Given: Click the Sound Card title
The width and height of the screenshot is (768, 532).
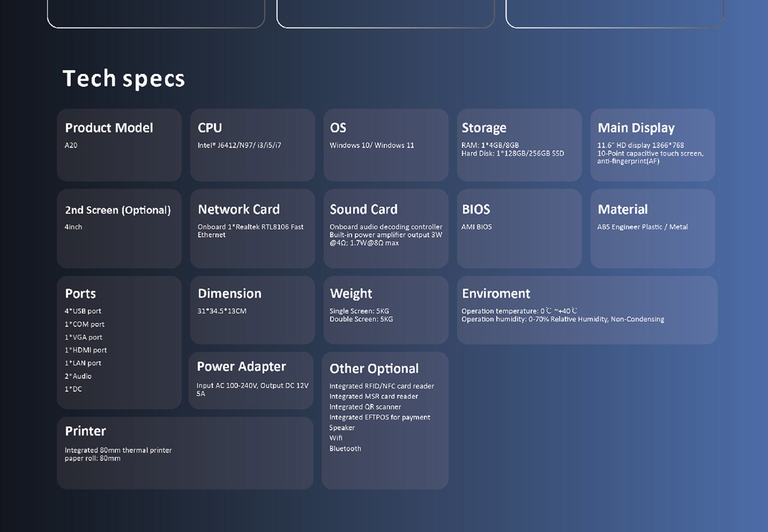Looking at the screenshot, I should (x=363, y=209).
